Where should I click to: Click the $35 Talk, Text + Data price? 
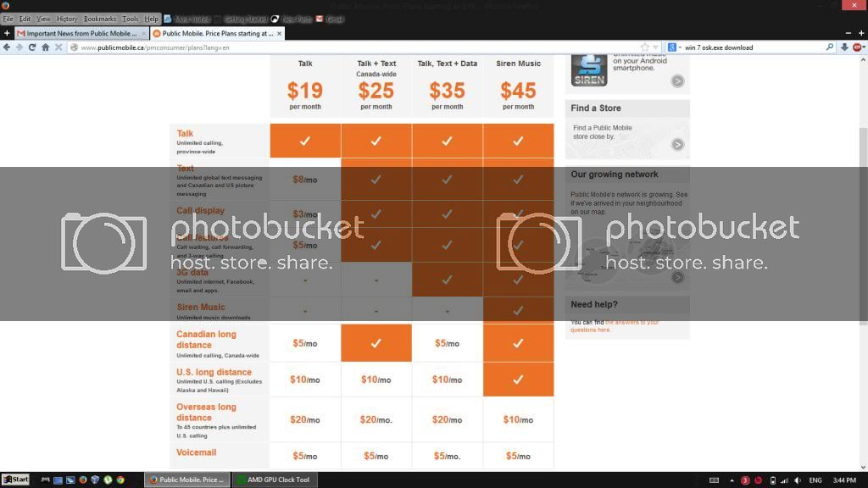click(448, 91)
